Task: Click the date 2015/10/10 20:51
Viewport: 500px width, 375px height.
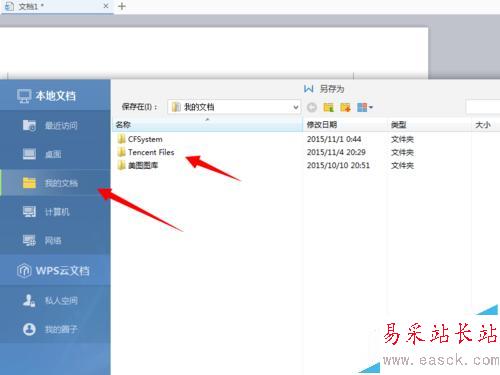Action: 338,165
